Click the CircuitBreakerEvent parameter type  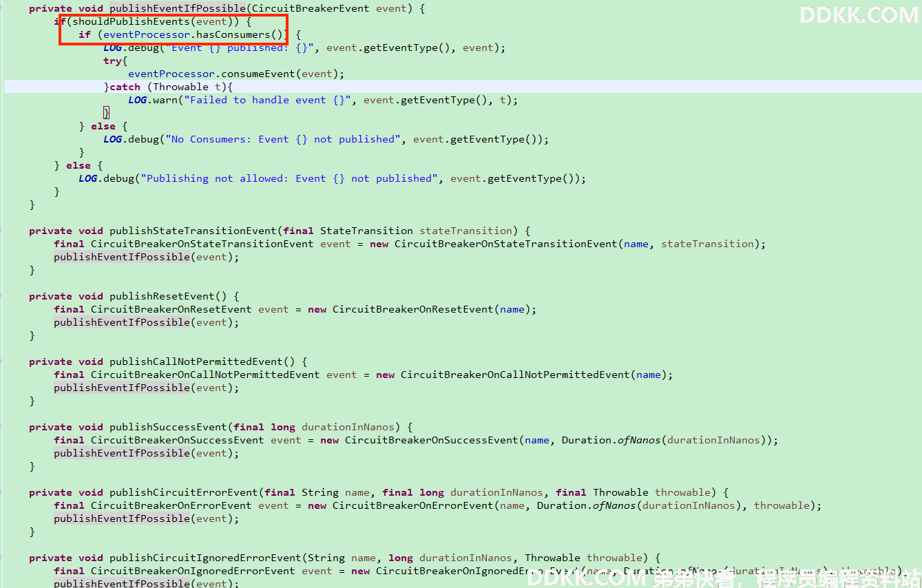pos(311,8)
